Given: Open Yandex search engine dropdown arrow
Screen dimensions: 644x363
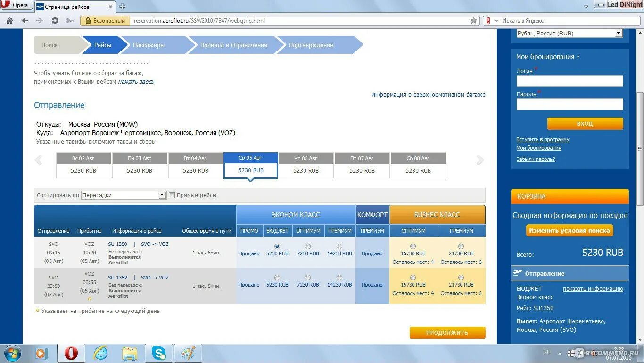Looking at the screenshot, I should [x=496, y=21].
